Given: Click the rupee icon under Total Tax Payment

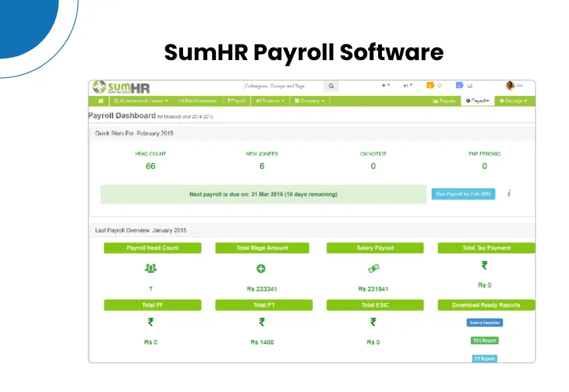Looking at the screenshot, I should click(485, 265).
